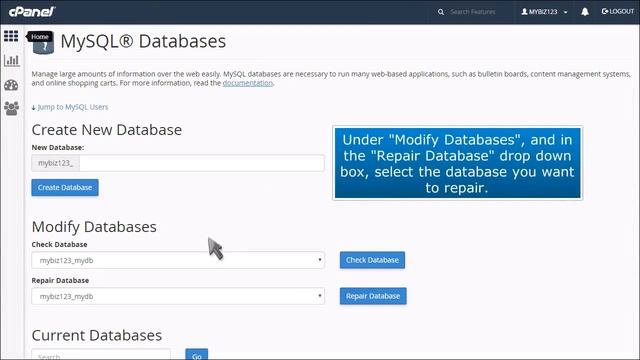The image size is (640, 360).
Task: Open the User Manager people sidebar icon
Action: (11, 108)
